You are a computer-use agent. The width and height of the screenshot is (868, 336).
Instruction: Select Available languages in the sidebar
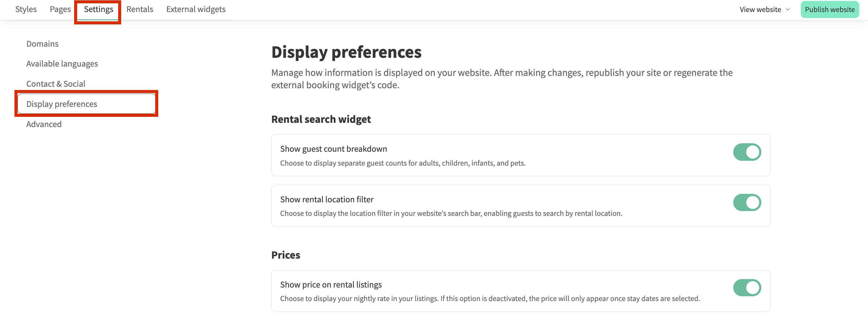tap(62, 64)
